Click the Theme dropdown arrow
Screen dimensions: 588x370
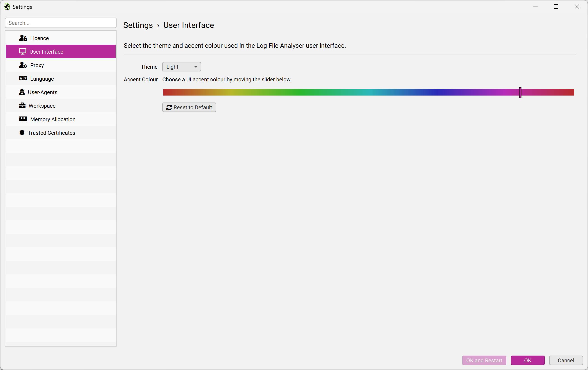pos(196,67)
